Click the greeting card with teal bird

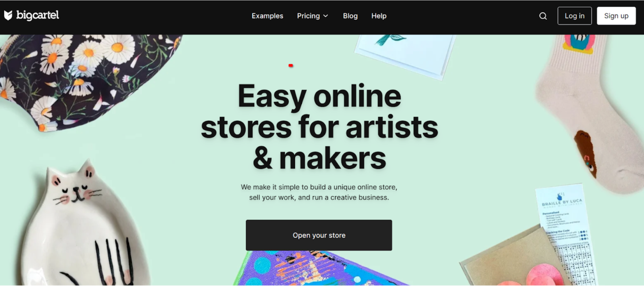tap(405, 55)
